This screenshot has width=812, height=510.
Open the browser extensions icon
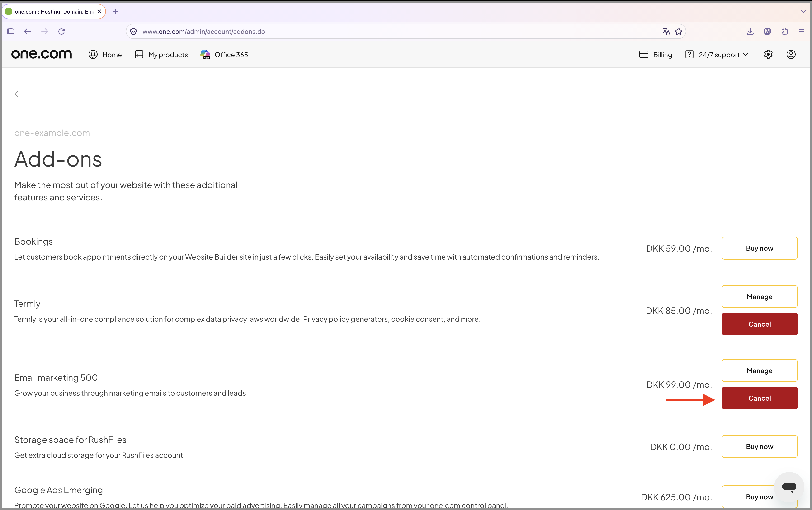785,31
